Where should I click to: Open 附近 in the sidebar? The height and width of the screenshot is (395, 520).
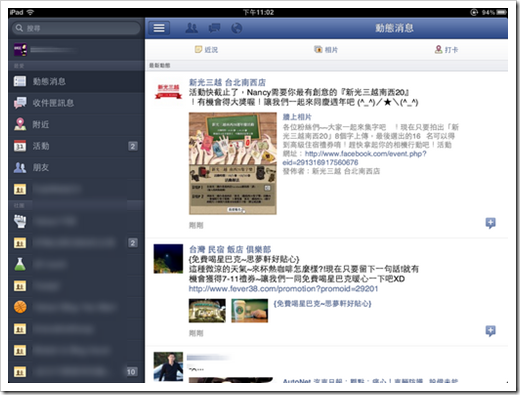(77, 124)
